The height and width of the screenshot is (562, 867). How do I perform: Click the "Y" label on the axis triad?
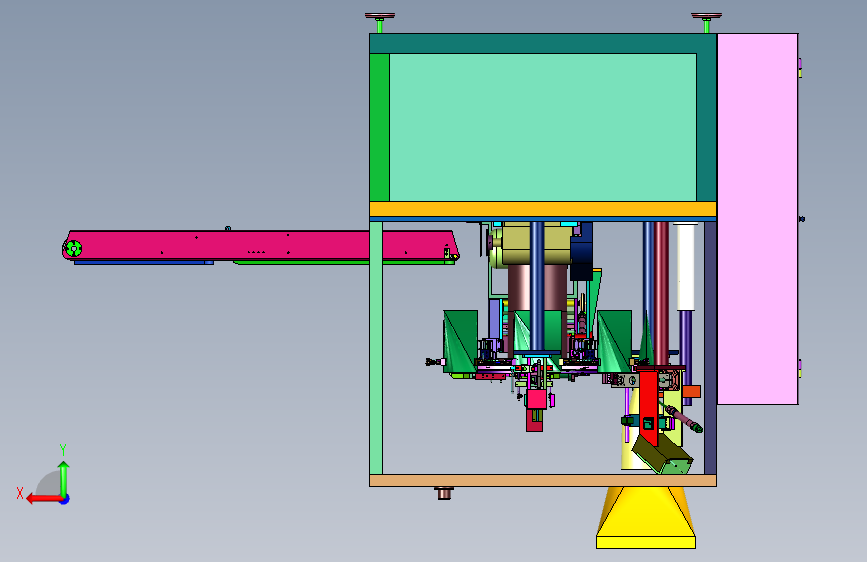[x=63, y=449]
